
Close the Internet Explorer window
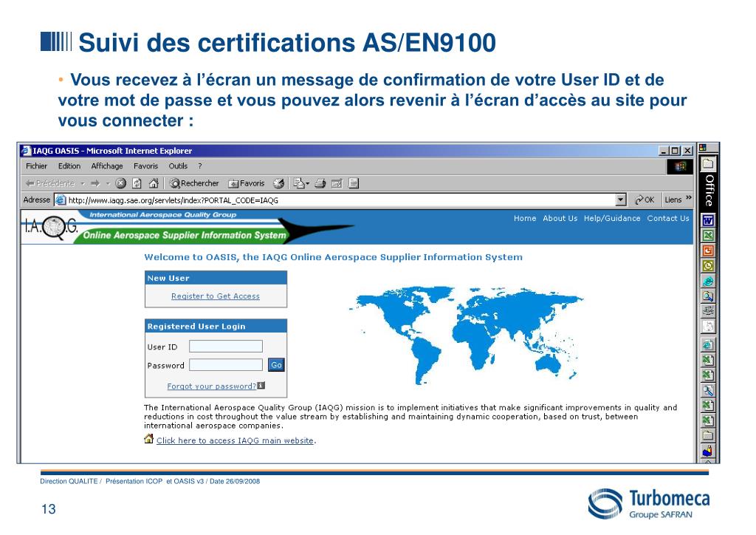687,151
